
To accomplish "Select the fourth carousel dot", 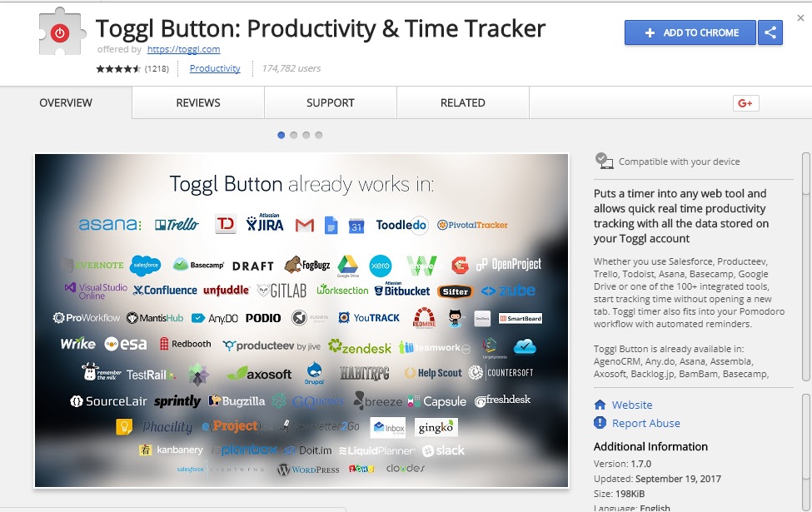I will 318,135.
